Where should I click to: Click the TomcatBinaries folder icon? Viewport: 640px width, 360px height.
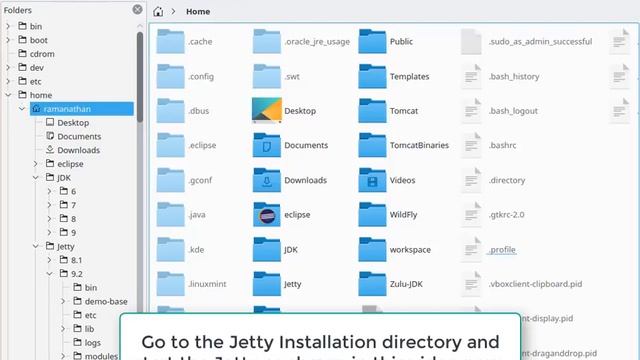click(372, 145)
